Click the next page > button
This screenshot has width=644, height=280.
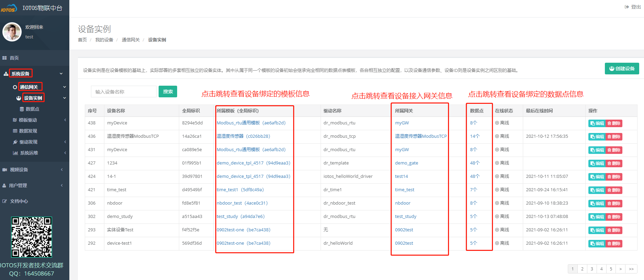tap(621, 269)
